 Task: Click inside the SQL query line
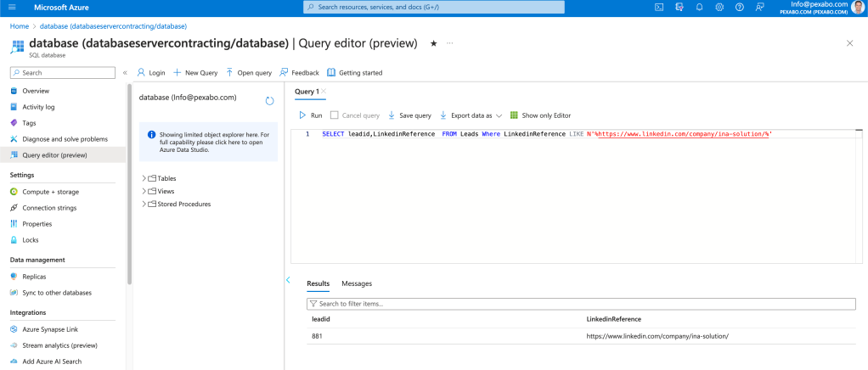[x=547, y=134]
